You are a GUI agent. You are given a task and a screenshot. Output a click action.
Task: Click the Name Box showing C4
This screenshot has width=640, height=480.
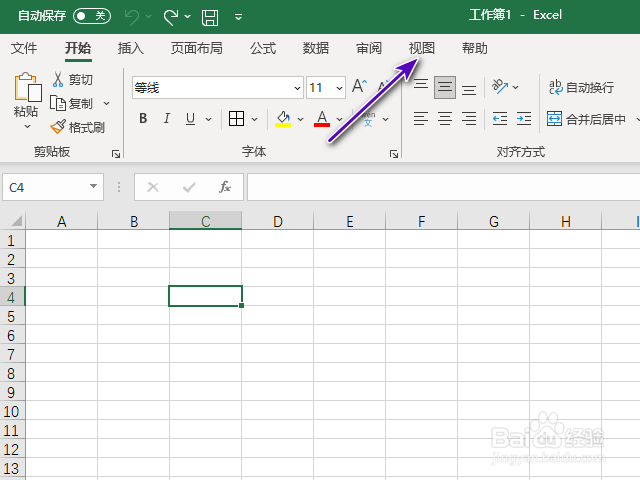point(45,187)
